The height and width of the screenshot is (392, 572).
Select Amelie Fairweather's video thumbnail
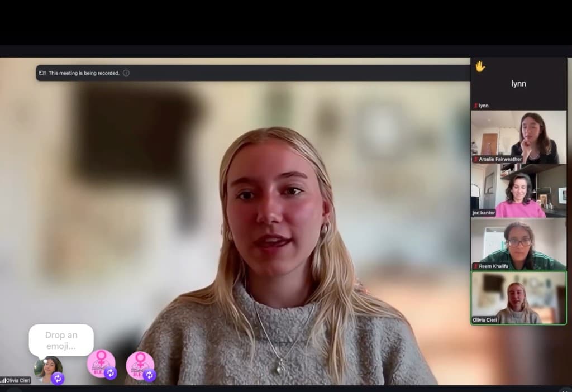pos(518,137)
